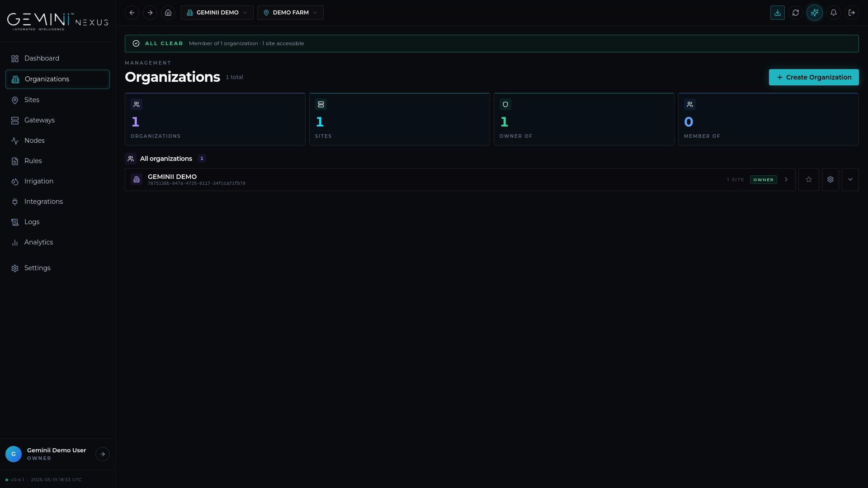Go forward with the right arrow icon

point(150,13)
